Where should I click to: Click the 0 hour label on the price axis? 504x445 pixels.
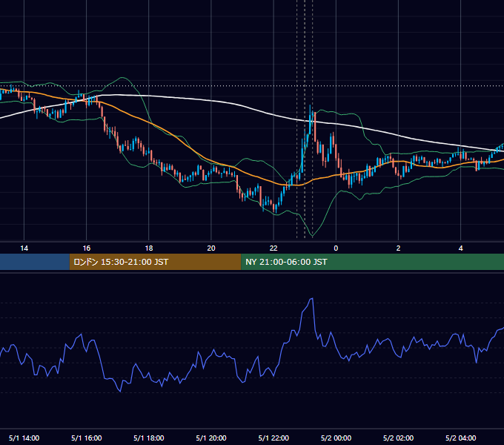tap(336, 248)
